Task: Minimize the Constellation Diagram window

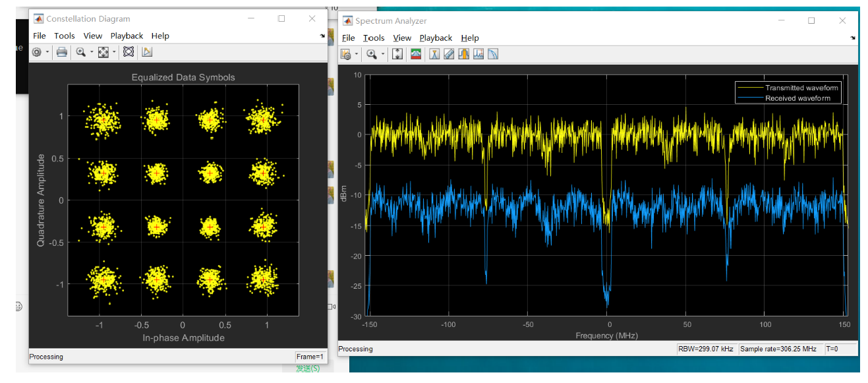Action: 250,18
